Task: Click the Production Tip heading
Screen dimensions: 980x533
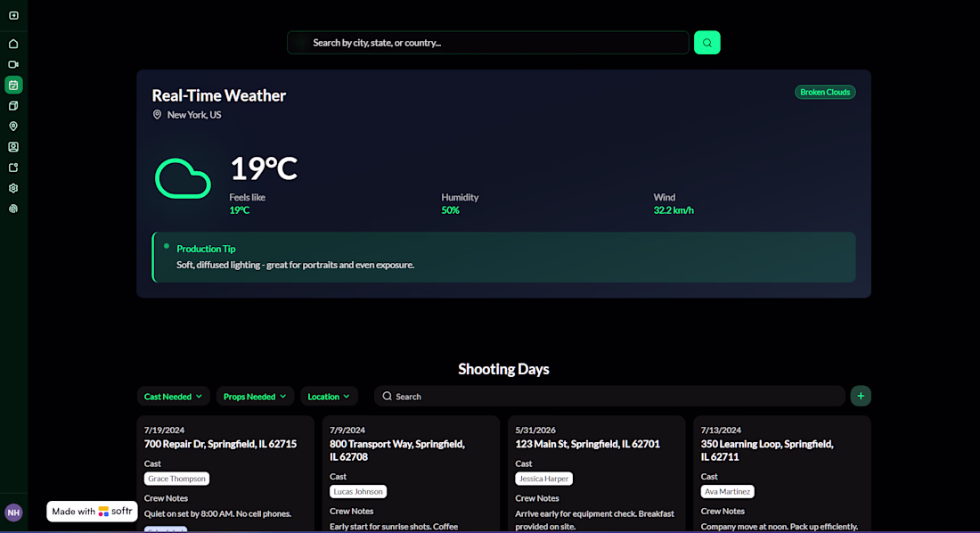Action: (206, 249)
